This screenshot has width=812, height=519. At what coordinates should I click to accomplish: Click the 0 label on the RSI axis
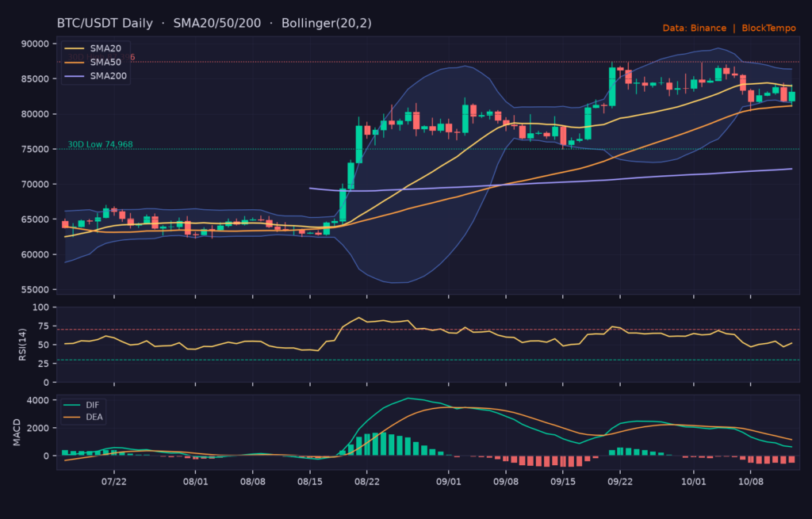coord(47,383)
